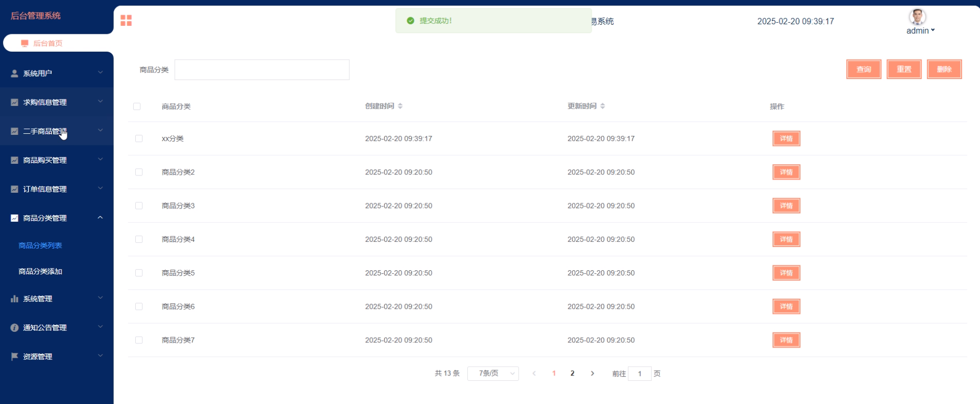Click the chart icon next to 求购信息管理
The height and width of the screenshot is (404, 980).
point(15,102)
